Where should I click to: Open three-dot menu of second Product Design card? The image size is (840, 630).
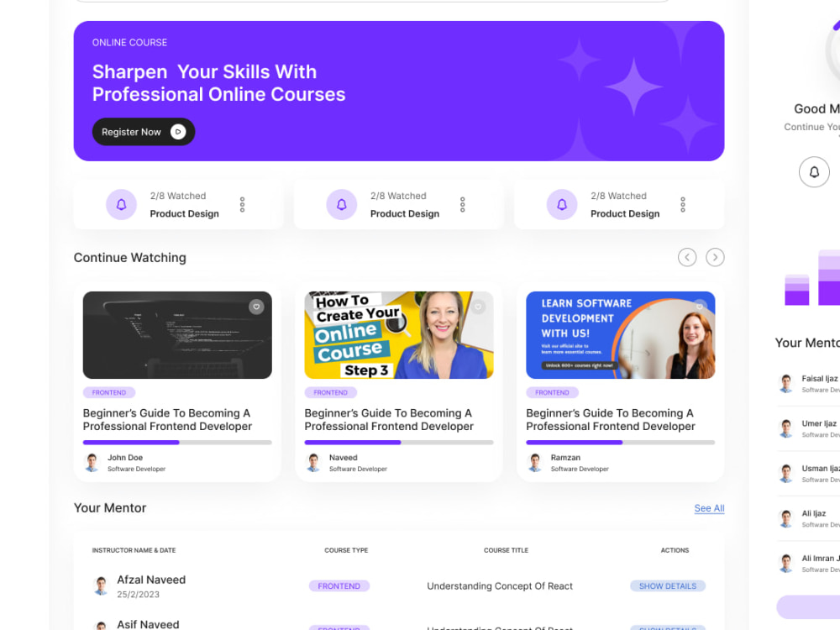pyautogui.click(x=462, y=205)
